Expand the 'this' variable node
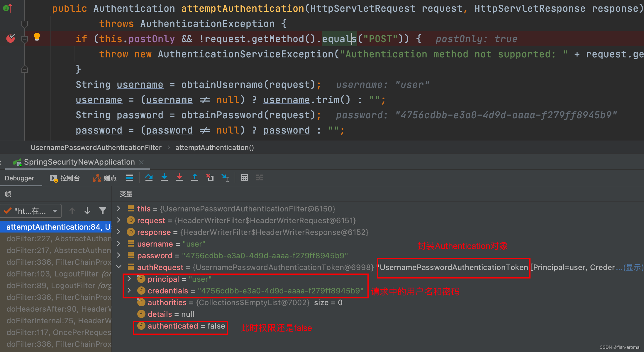This screenshot has height=352, width=644. click(119, 208)
